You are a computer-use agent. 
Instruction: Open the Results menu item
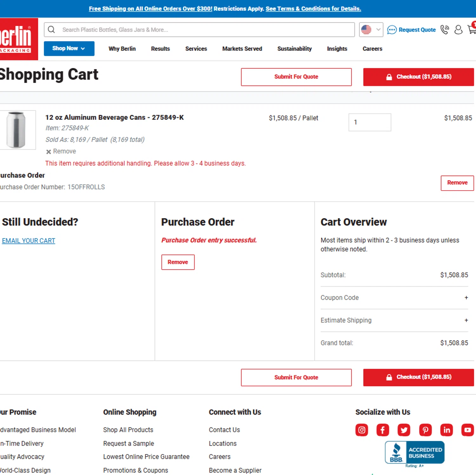(160, 49)
